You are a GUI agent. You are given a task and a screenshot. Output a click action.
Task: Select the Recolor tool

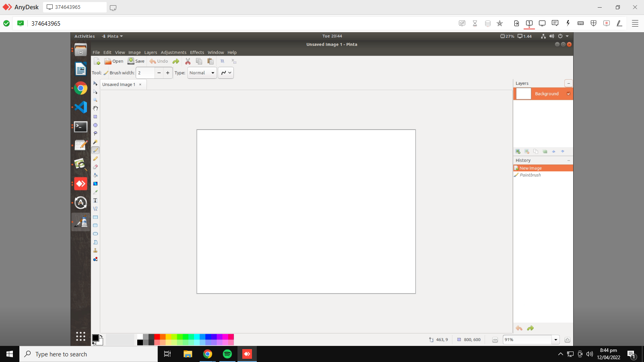coord(95,259)
